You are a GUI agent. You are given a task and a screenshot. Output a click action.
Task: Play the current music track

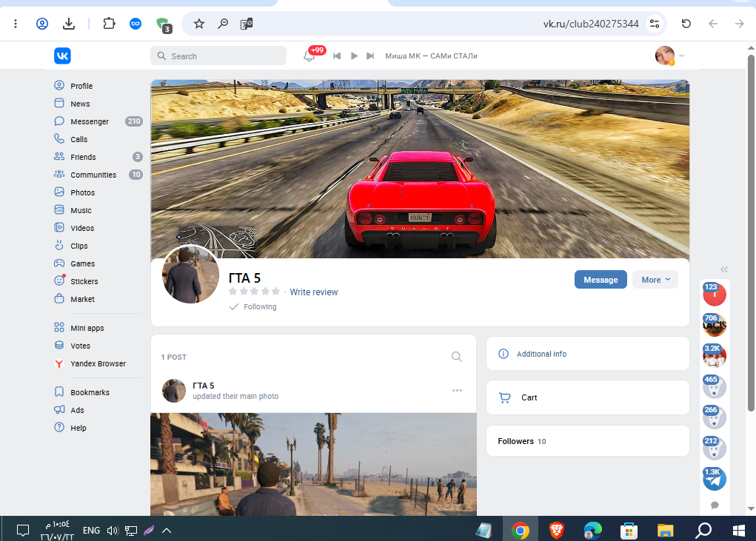pyautogui.click(x=354, y=56)
